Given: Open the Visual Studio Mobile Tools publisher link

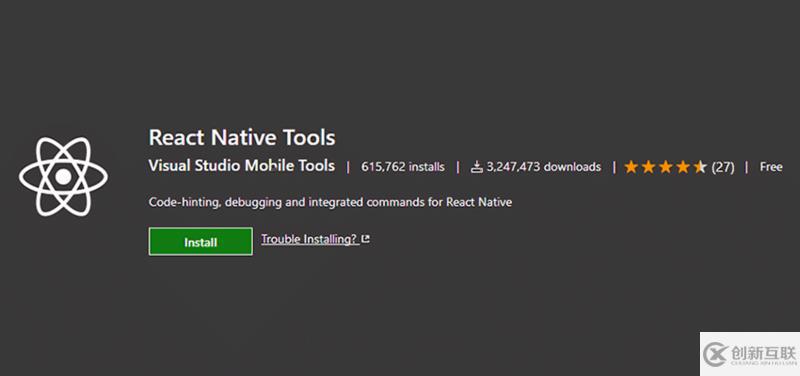Looking at the screenshot, I should (x=242, y=166).
